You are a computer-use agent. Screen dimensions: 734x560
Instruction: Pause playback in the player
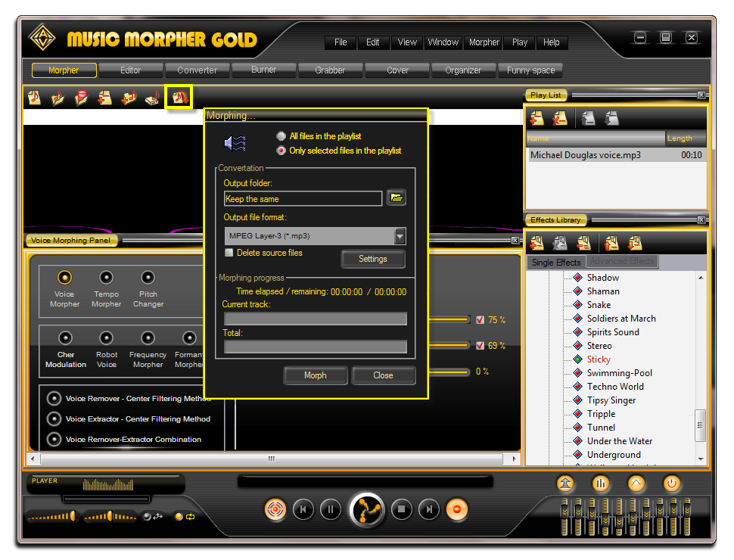[x=331, y=509]
